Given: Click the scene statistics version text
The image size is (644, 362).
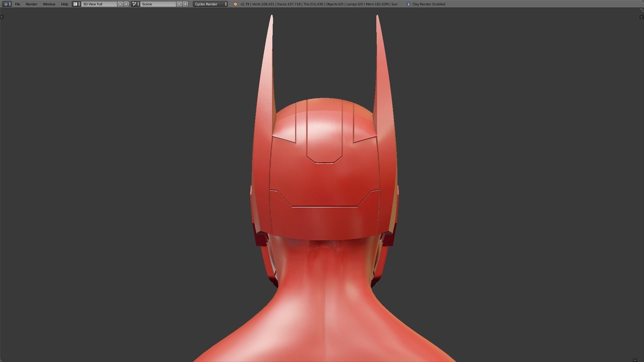Looking at the screenshot, I should click(245, 4).
